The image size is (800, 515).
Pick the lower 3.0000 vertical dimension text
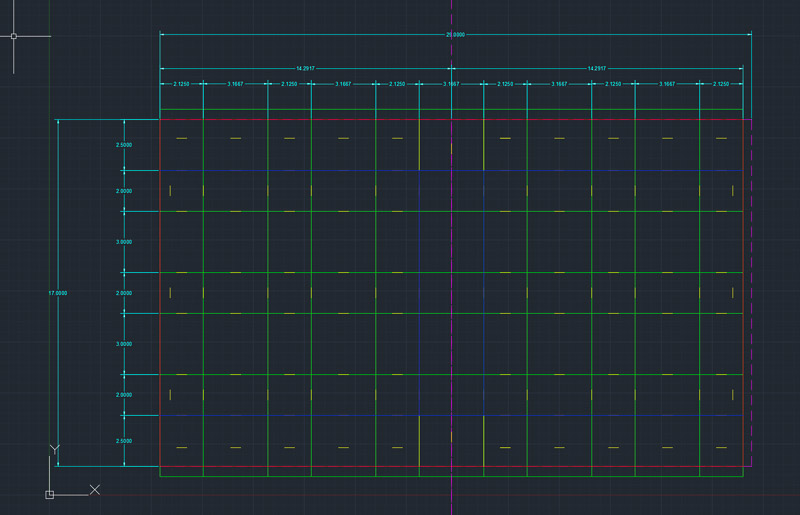[124, 344]
